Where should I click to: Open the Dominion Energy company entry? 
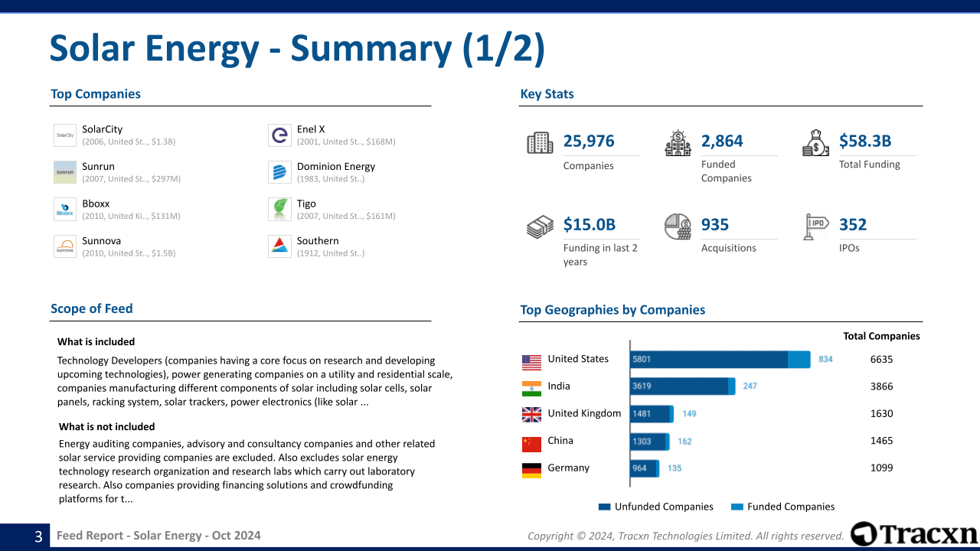[335, 166]
